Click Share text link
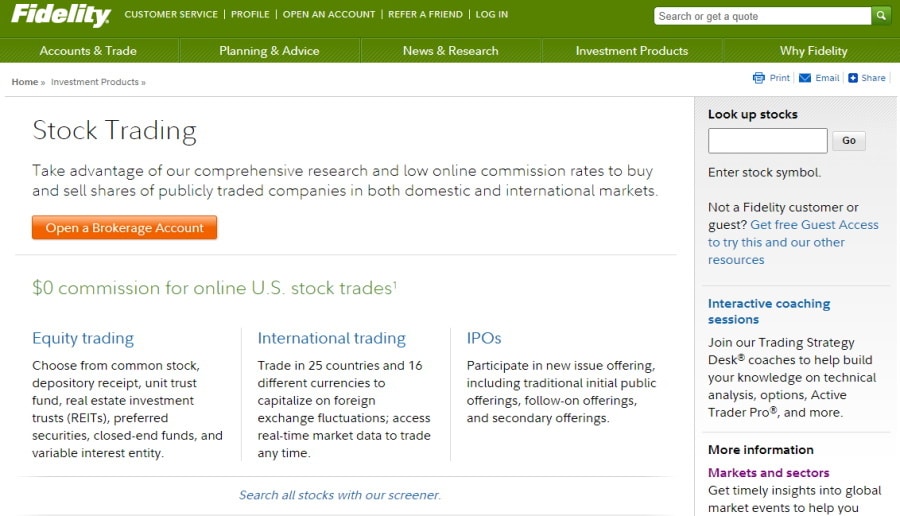 (x=873, y=78)
